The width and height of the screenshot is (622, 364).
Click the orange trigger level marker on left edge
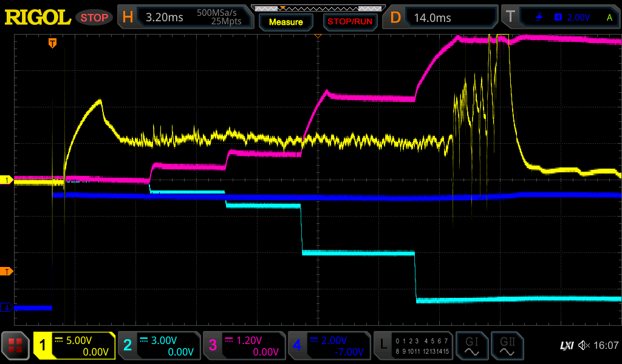pyautogui.click(x=7, y=271)
